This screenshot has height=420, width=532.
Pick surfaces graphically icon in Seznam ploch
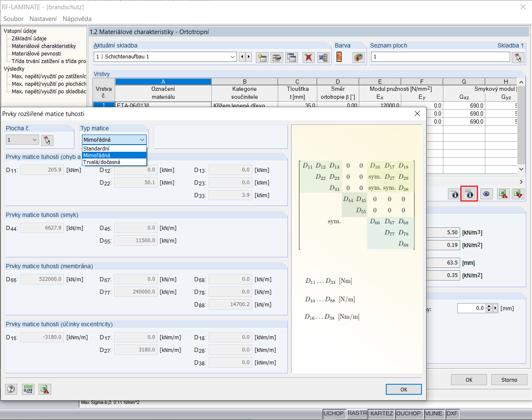pyautogui.click(x=518, y=58)
